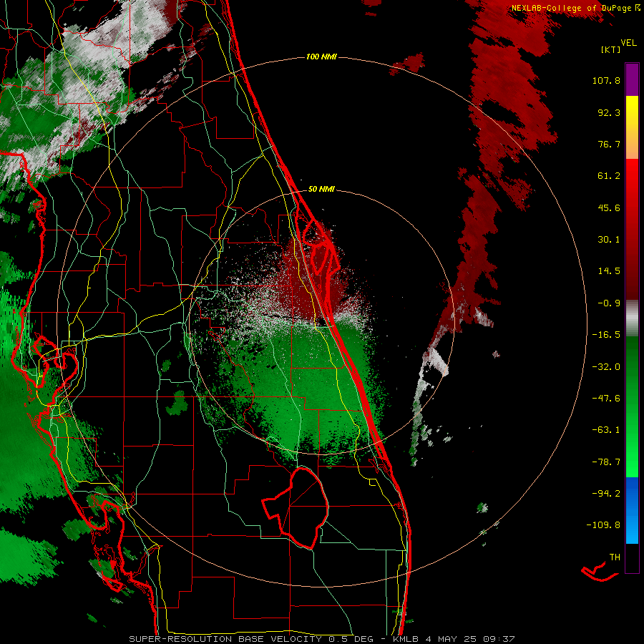Select the 14.5 velocity scale value
This screenshot has width=644, height=644.
[609, 271]
